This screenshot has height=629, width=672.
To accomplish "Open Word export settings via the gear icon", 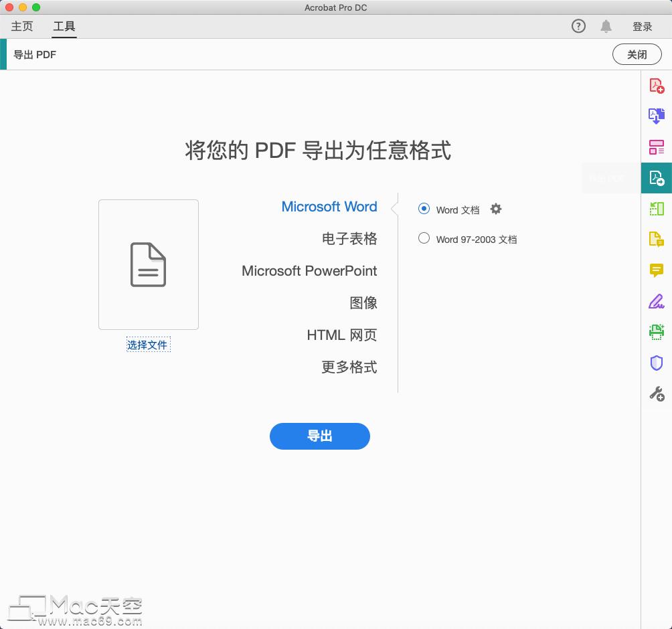I will pos(495,209).
